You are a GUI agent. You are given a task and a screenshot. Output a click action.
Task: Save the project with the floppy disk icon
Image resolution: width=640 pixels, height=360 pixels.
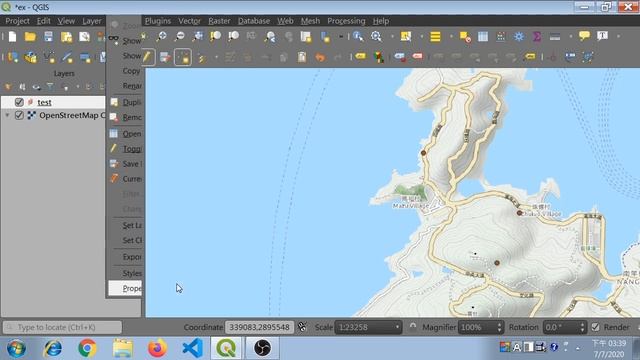click(x=48, y=37)
